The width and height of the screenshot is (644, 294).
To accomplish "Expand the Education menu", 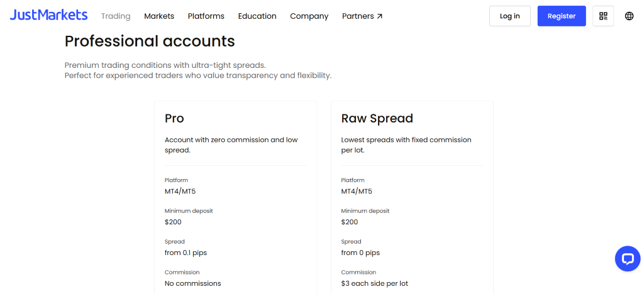I will [x=257, y=16].
